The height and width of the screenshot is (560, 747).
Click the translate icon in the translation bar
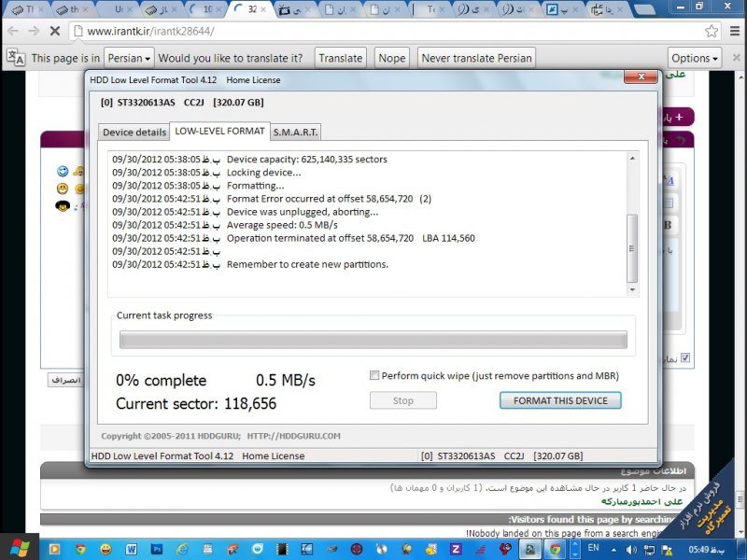(16, 58)
